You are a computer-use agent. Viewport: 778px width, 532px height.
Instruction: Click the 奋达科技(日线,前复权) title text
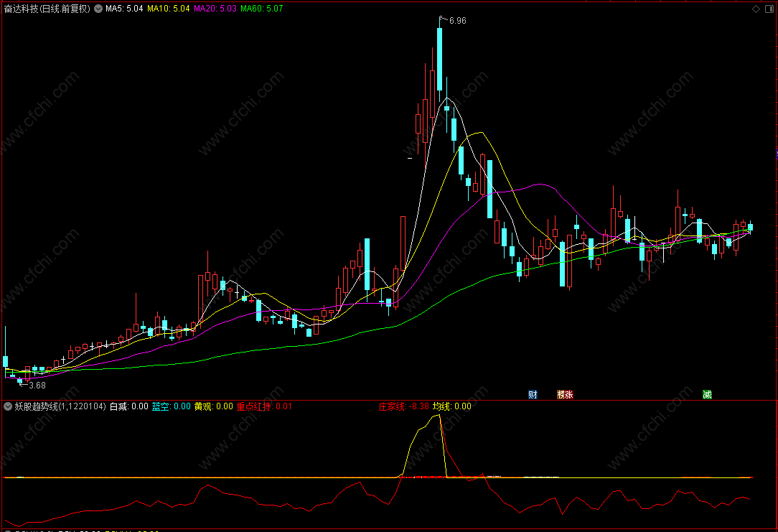pyautogui.click(x=47, y=9)
